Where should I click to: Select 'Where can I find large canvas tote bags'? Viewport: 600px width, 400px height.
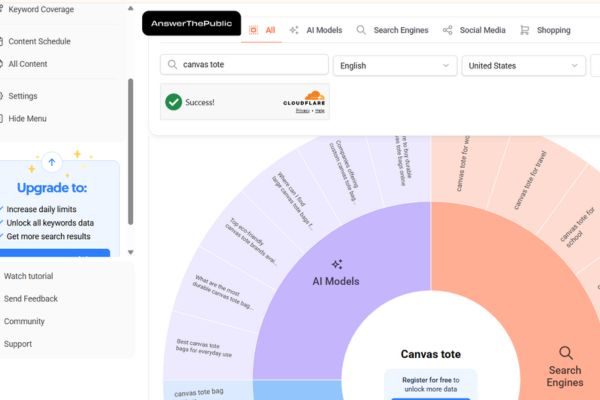click(293, 201)
